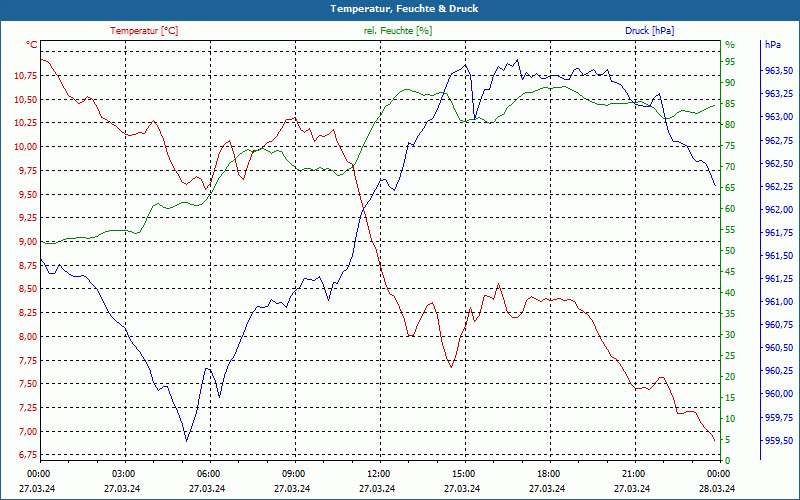This screenshot has width=800, height=500.
Task: Click '963,00' on the pressure axis
Action: tap(780, 117)
